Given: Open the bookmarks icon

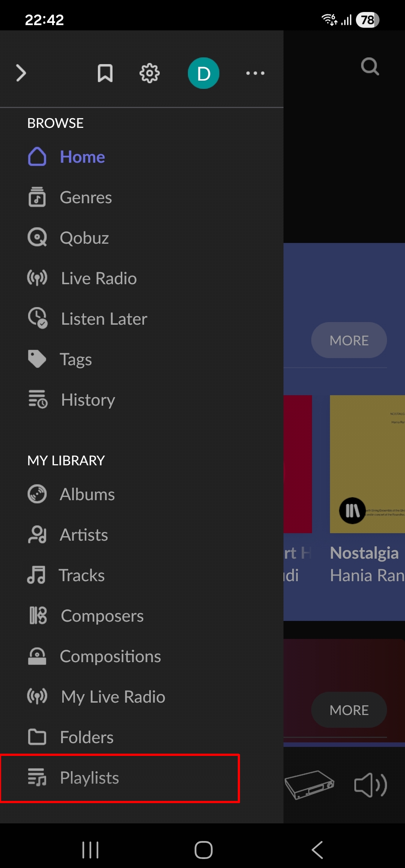Looking at the screenshot, I should 105,73.
